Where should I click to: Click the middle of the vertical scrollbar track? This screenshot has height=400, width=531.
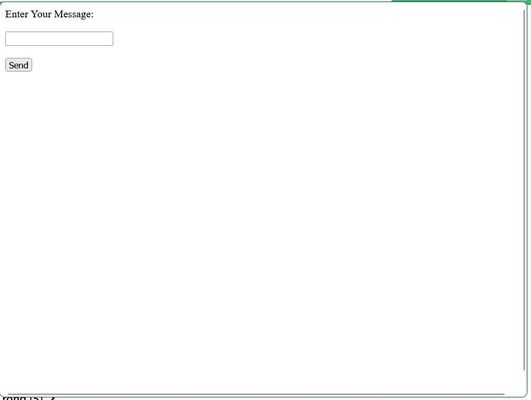[525, 190]
